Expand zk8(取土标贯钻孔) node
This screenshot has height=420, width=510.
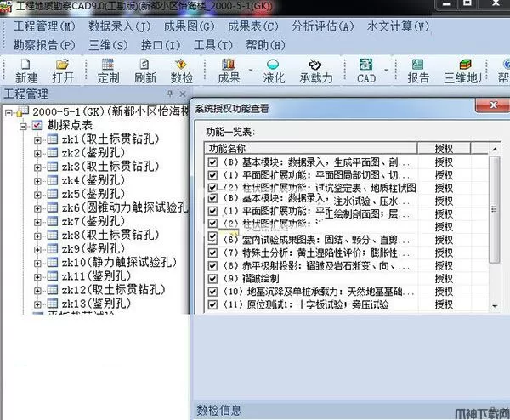[37, 236]
